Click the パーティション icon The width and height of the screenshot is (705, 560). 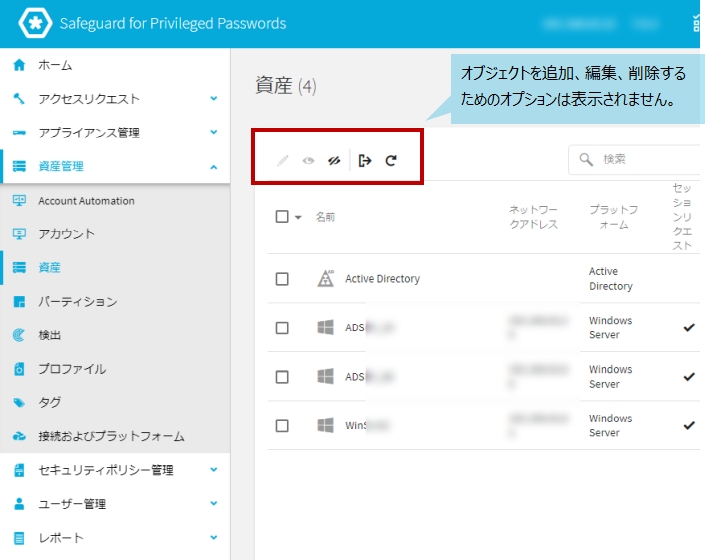(19, 301)
